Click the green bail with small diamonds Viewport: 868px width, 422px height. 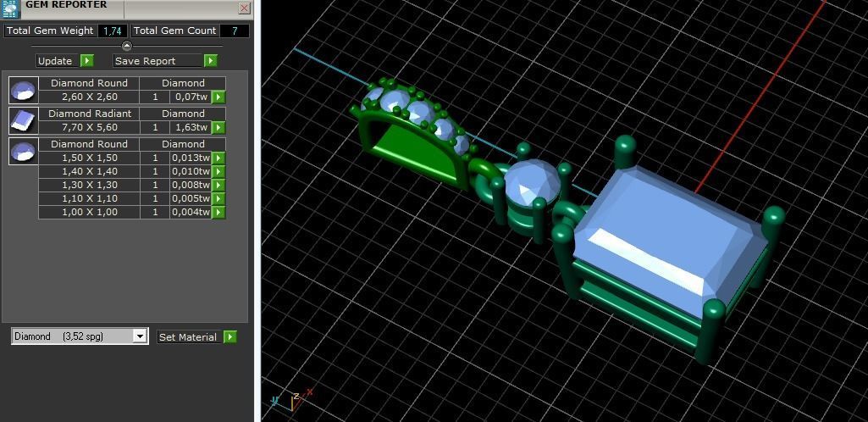(412, 133)
